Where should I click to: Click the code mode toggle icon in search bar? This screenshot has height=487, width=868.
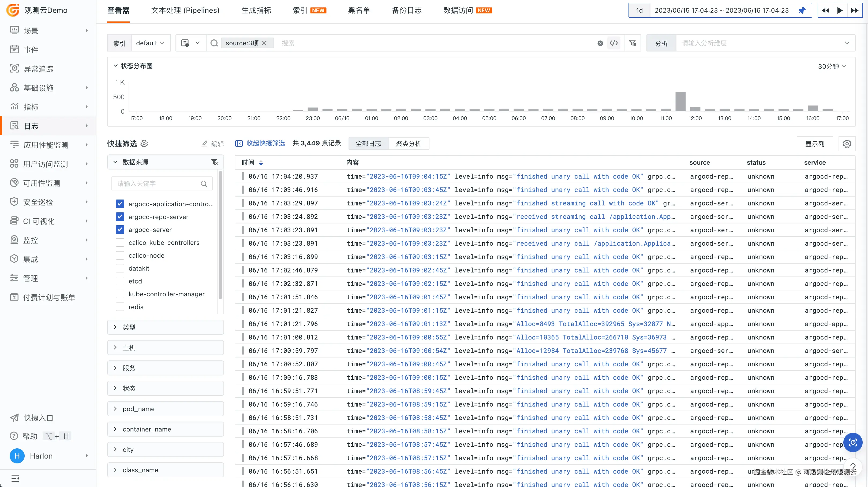tap(613, 43)
